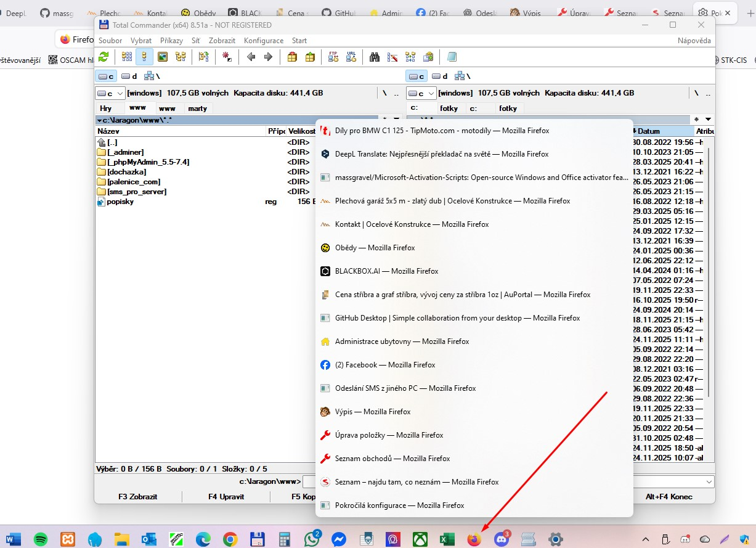
Task: Click the URL new connection icon
Action: (x=351, y=57)
